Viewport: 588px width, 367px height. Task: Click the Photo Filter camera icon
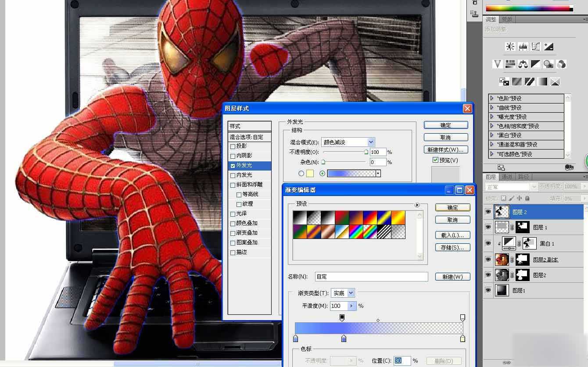(x=548, y=64)
